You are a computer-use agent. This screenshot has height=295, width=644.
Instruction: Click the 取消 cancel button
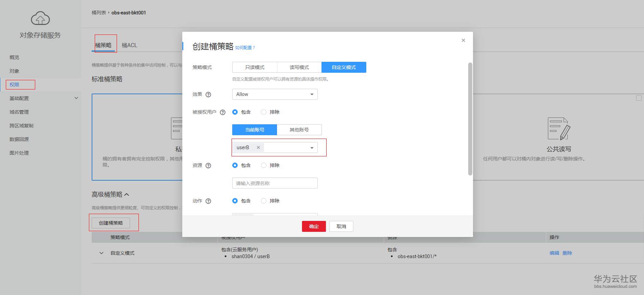[341, 226]
